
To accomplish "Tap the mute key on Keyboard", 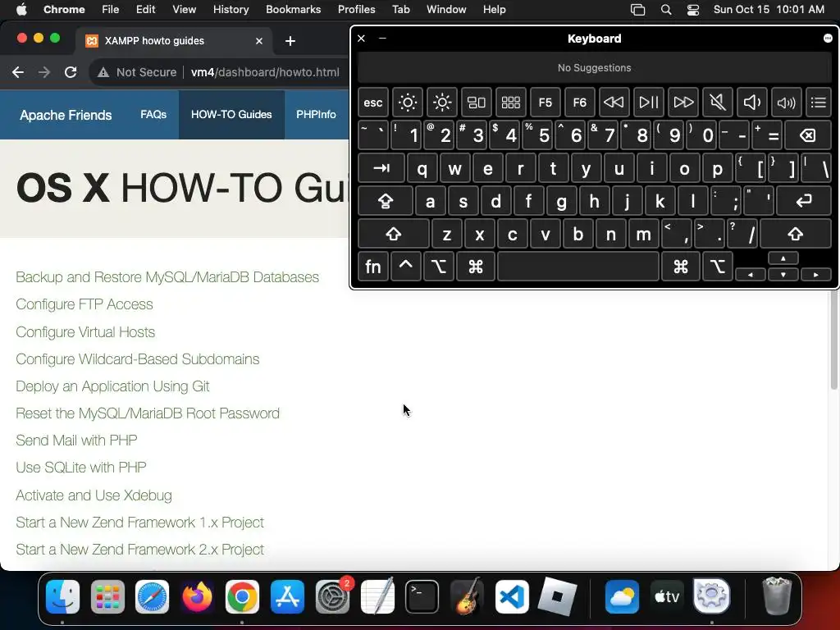I will 717,103.
